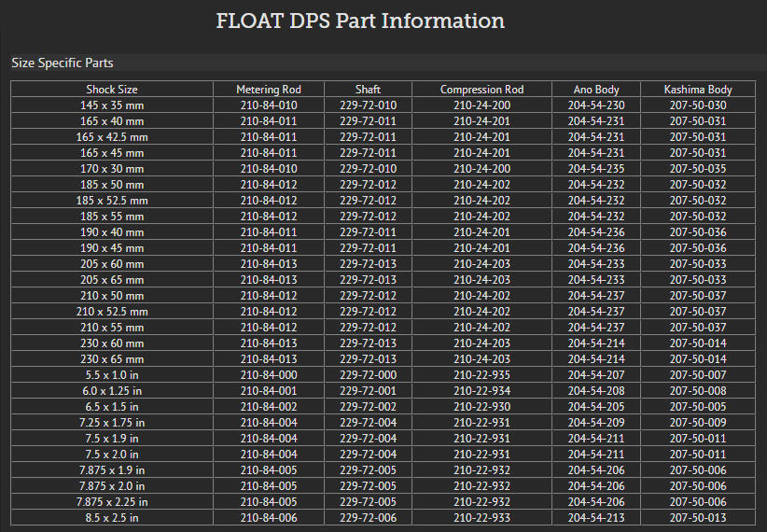Select the 145 x 35 mm shock size cell

point(112,105)
